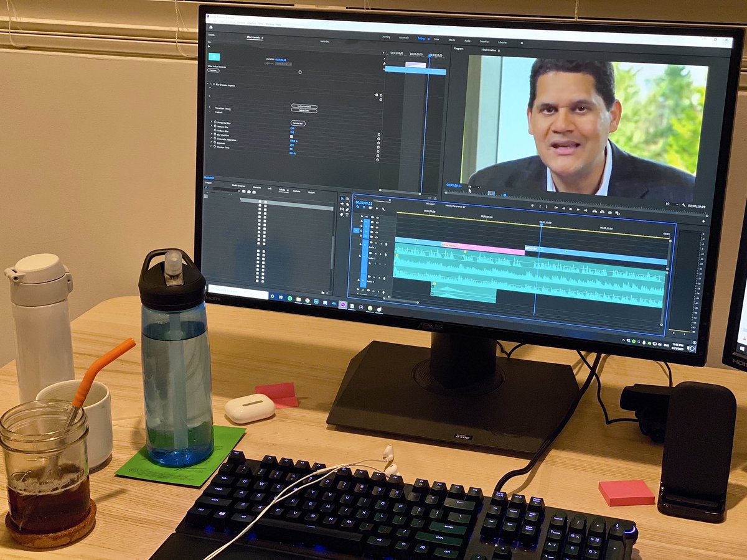Play the sequence in Program monitor

[571, 209]
